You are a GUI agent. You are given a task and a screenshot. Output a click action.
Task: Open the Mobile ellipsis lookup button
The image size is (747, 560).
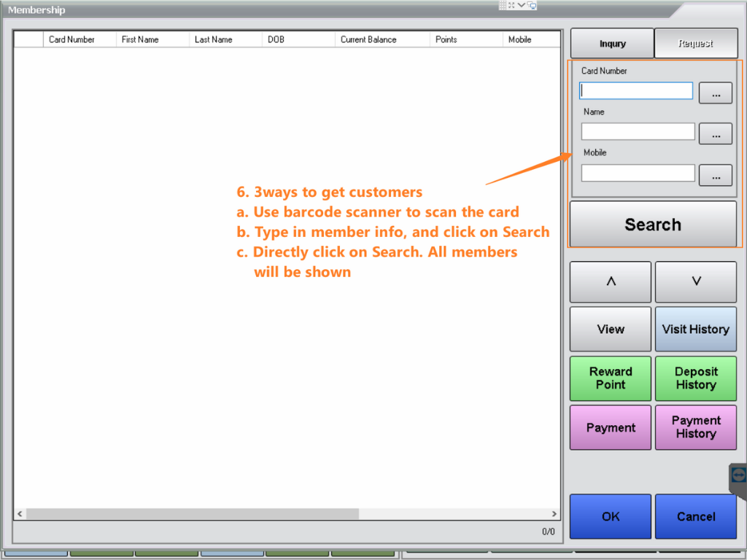coord(715,175)
